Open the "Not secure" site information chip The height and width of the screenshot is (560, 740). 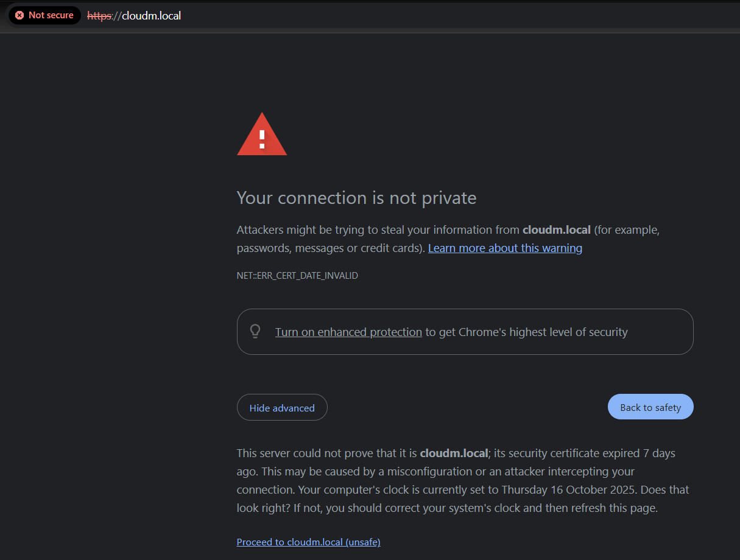(44, 15)
